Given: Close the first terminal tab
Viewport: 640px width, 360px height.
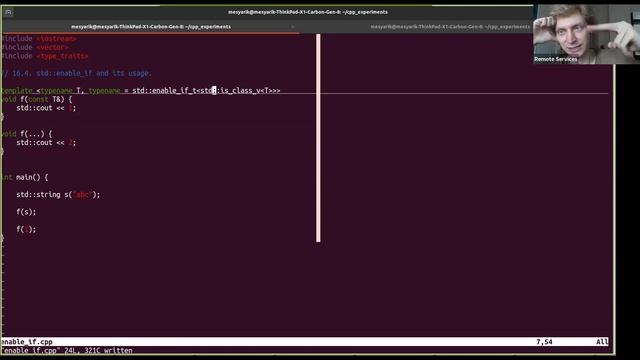Looking at the screenshot, I should (292, 27).
